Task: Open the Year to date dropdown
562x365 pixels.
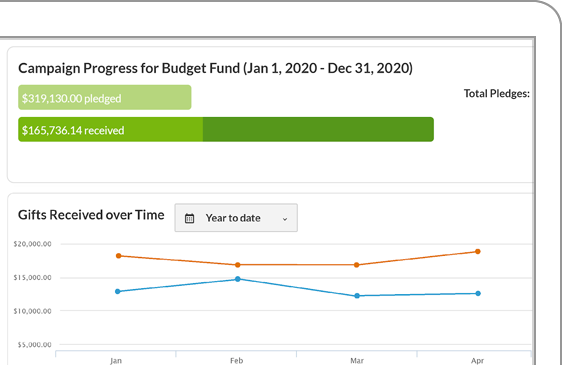Action: [x=236, y=218]
